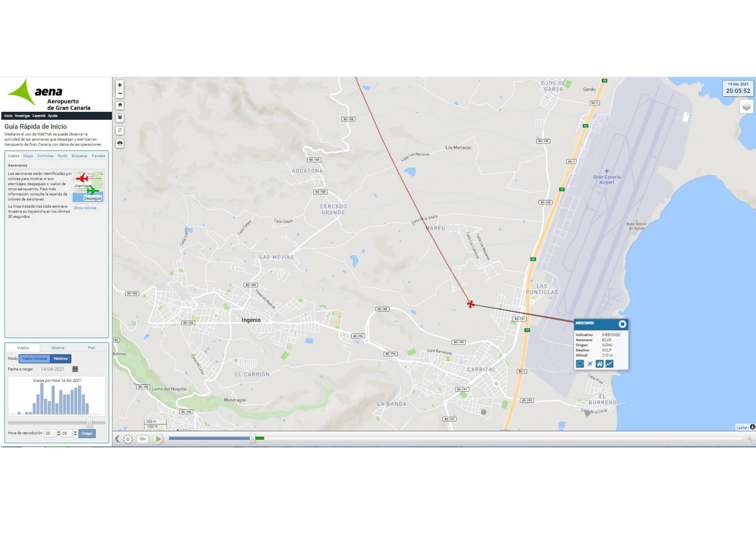756x535 pixels.
Task: Open the Ruido guide tab
Action: 62,156
